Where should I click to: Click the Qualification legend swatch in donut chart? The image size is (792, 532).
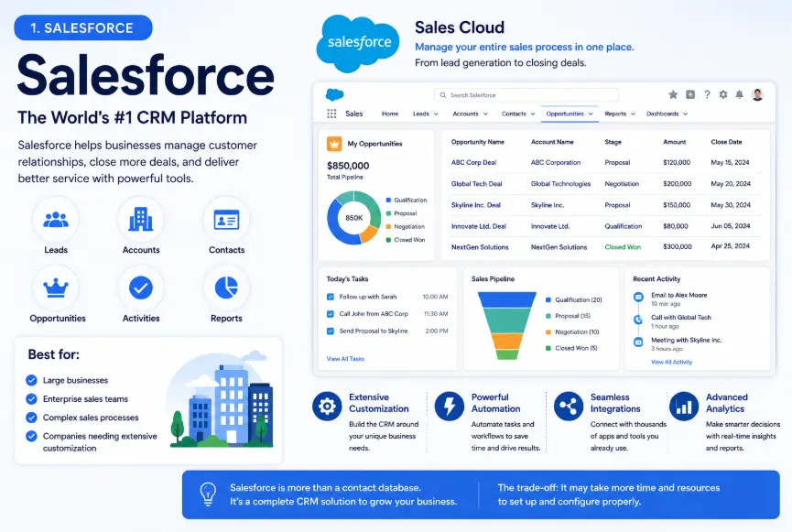pos(388,200)
